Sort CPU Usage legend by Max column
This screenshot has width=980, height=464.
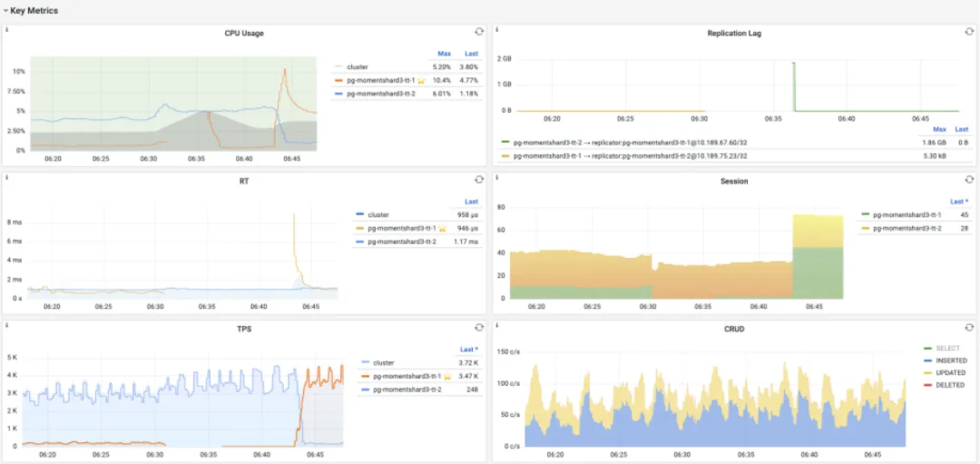(444, 54)
